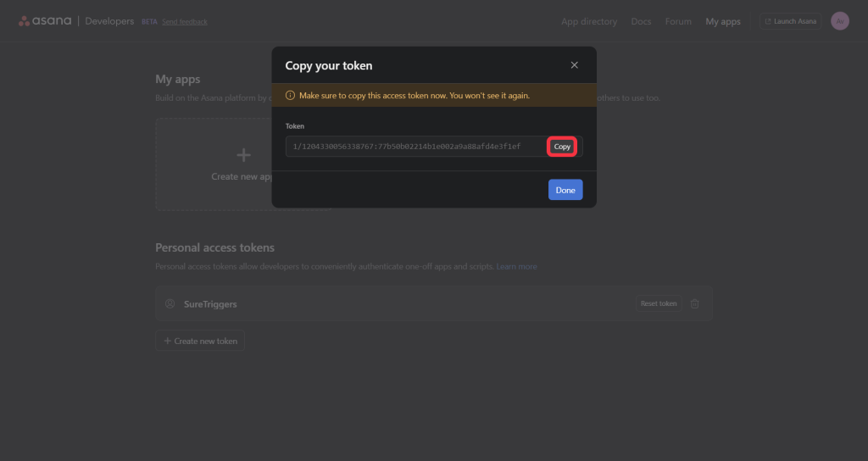The image size is (868, 461).
Task: Delete the SureTriggers token with the trash icon
Action: pos(695,303)
